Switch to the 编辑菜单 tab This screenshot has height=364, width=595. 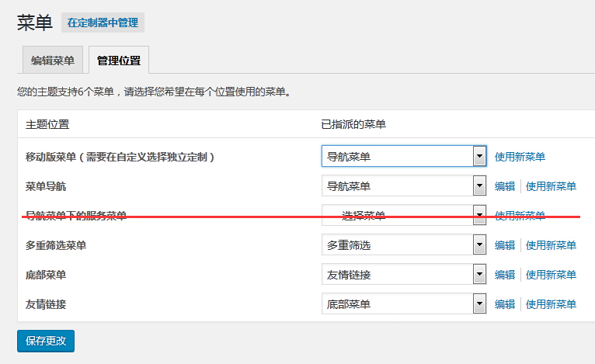53,61
